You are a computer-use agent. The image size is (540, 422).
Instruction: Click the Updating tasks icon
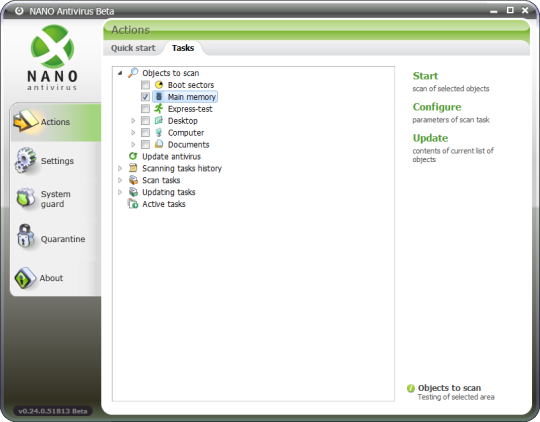coord(133,192)
